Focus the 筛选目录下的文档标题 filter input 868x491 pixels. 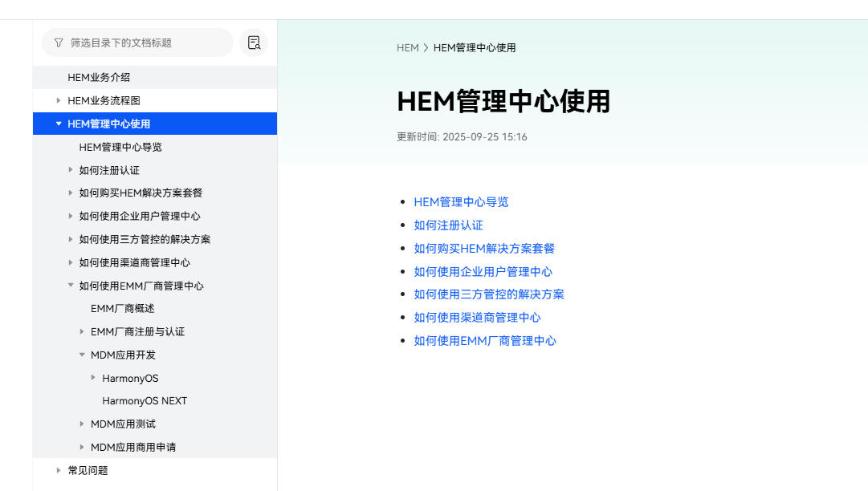pyautogui.click(x=145, y=43)
